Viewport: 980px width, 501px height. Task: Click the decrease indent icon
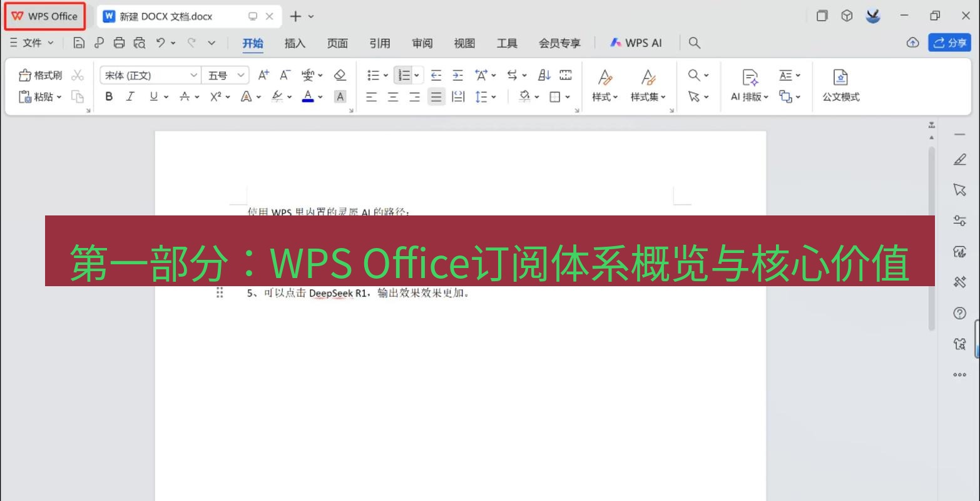point(436,75)
